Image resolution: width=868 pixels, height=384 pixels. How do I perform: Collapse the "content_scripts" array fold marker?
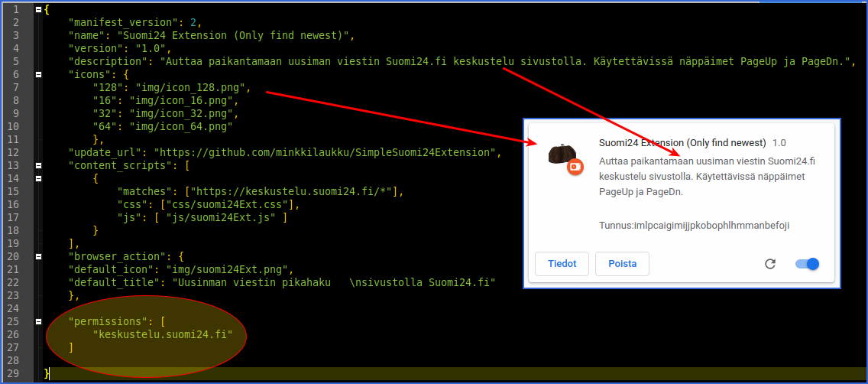coord(38,165)
